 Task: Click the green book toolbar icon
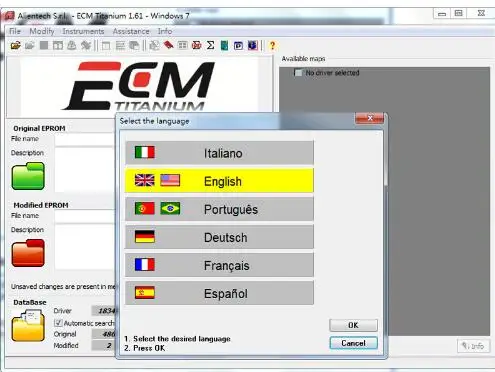(x=224, y=45)
